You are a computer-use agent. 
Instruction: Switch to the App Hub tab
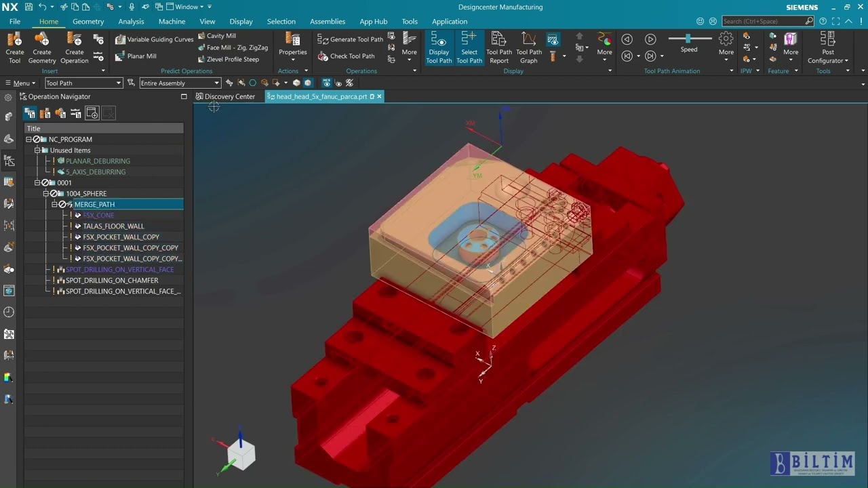[374, 22]
